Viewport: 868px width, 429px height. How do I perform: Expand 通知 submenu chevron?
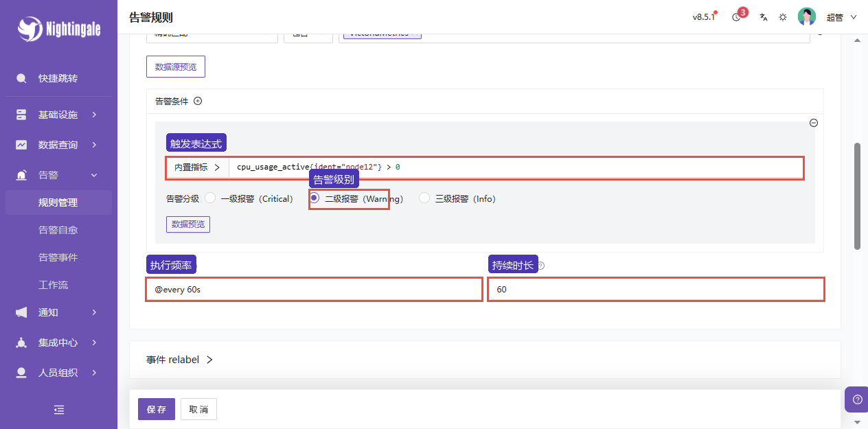(94, 312)
